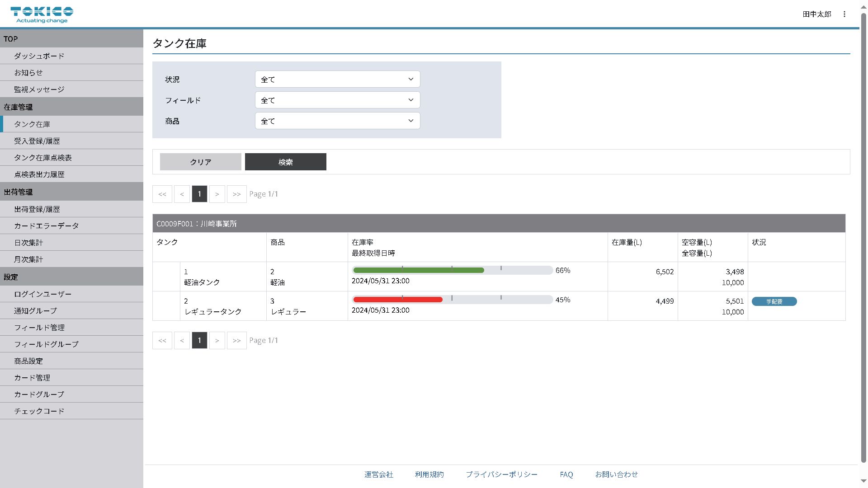
Task: Click next page arrow in top pagination
Action: (x=217, y=194)
